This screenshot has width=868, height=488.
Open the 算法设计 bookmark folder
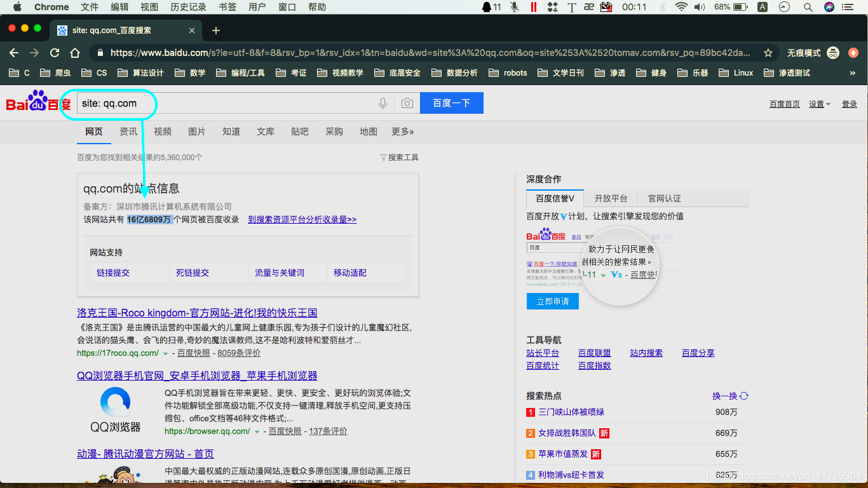click(x=140, y=73)
